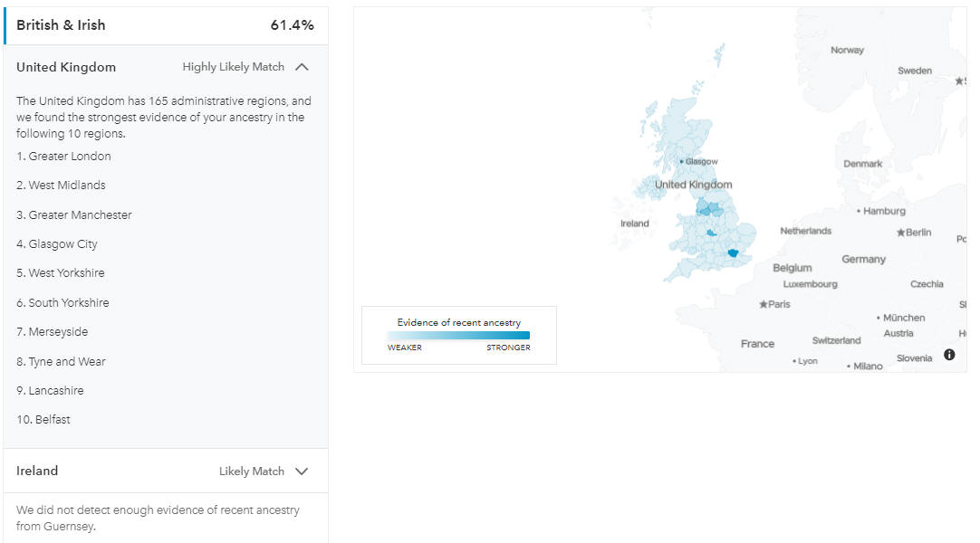
Task: Select West Midlands in the list
Action: coord(62,186)
